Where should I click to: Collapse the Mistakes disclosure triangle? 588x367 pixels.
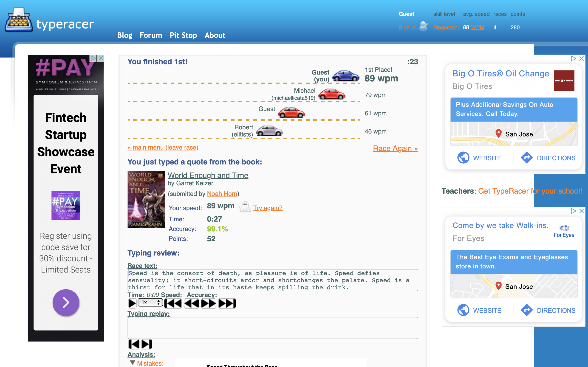coord(133,363)
